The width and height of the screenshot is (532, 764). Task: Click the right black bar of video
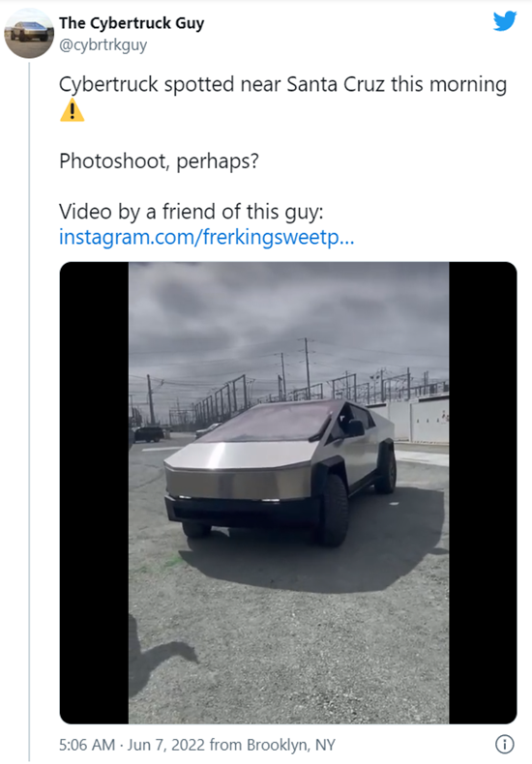pyautogui.click(x=483, y=492)
